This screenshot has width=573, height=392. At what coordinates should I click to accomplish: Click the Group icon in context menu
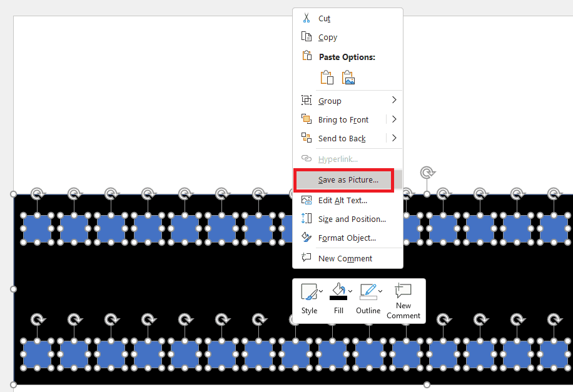click(307, 100)
